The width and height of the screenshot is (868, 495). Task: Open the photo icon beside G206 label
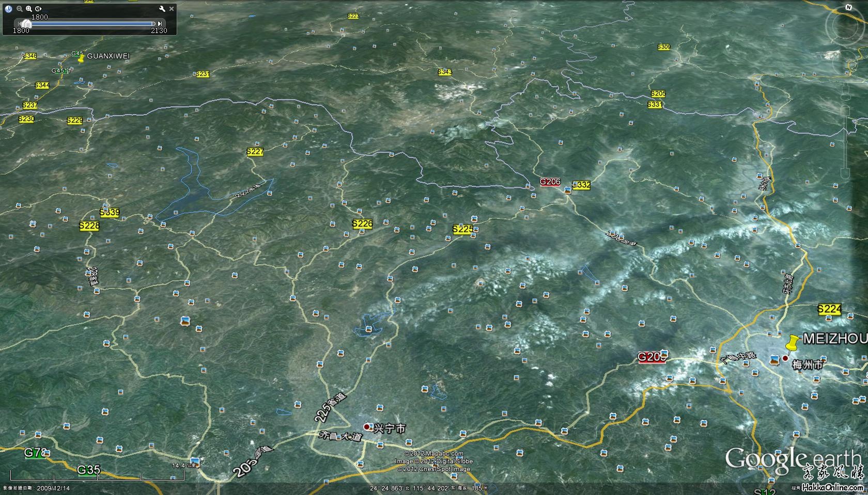pyautogui.click(x=568, y=190)
